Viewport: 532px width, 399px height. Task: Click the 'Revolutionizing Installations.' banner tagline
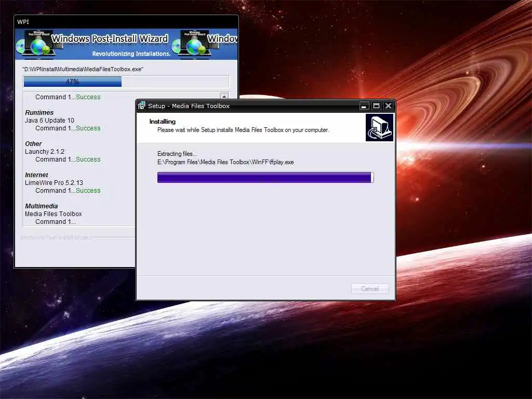[x=131, y=54]
